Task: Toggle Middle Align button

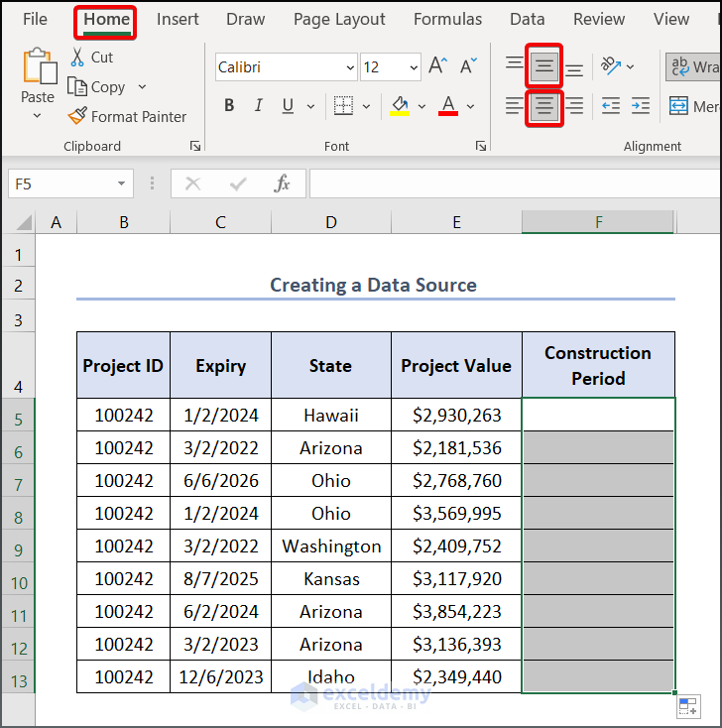Action: tap(544, 65)
